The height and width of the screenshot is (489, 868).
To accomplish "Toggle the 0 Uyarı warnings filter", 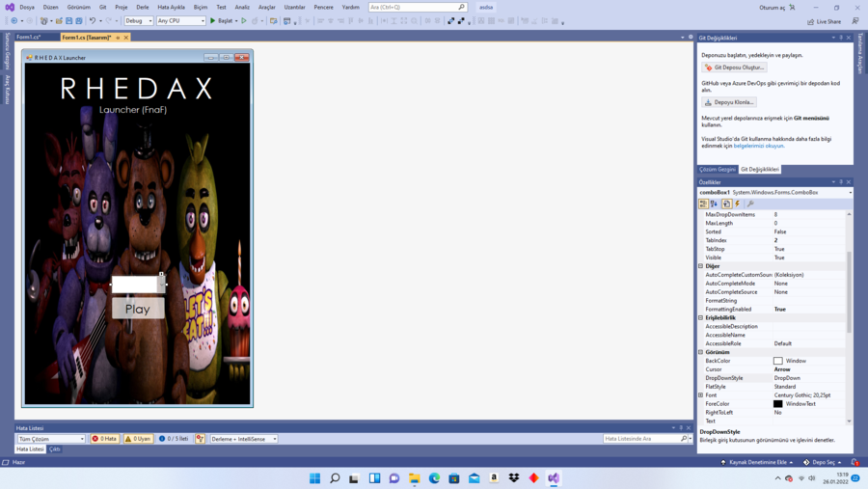I will click(x=138, y=439).
